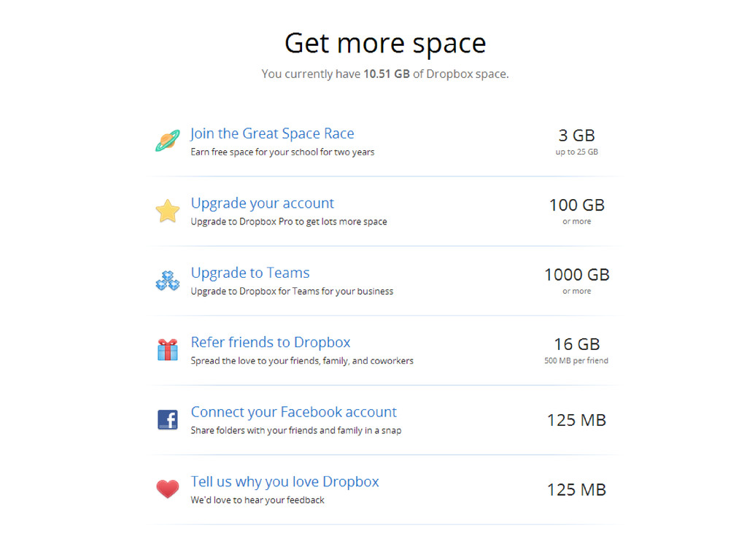
Task: Open Tell us why you love Dropbox
Action: 285,482
